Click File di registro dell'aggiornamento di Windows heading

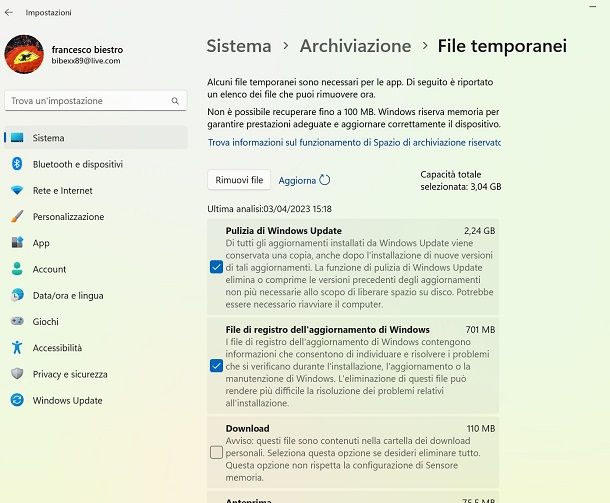(x=328, y=329)
